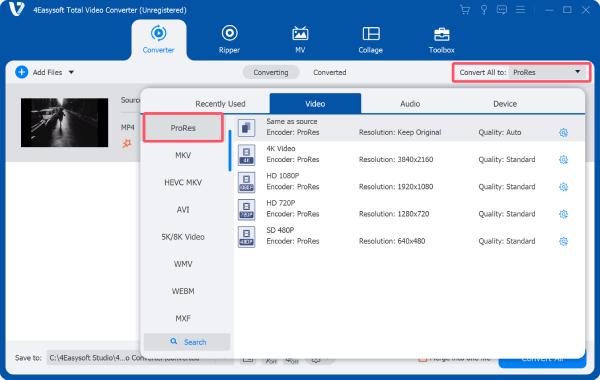Click the shopping cart purchase icon
This screenshot has height=380, width=600.
(x=465, y=10)
